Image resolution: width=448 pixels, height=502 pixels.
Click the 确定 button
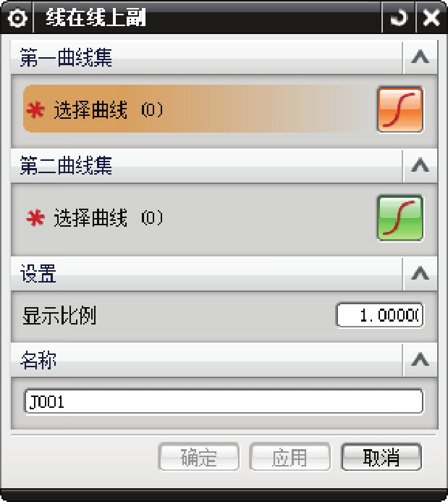pos(198,457)
